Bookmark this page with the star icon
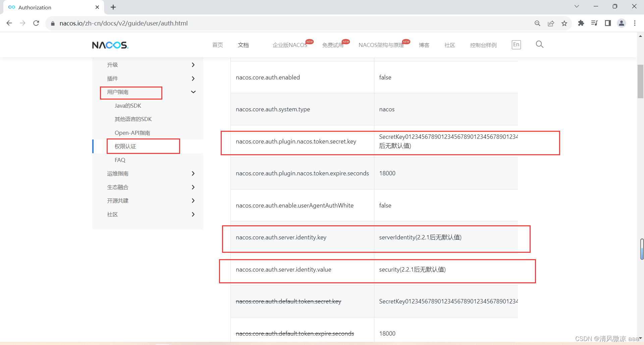The height and width of the screenshot is (345, 644). (564, 23)
